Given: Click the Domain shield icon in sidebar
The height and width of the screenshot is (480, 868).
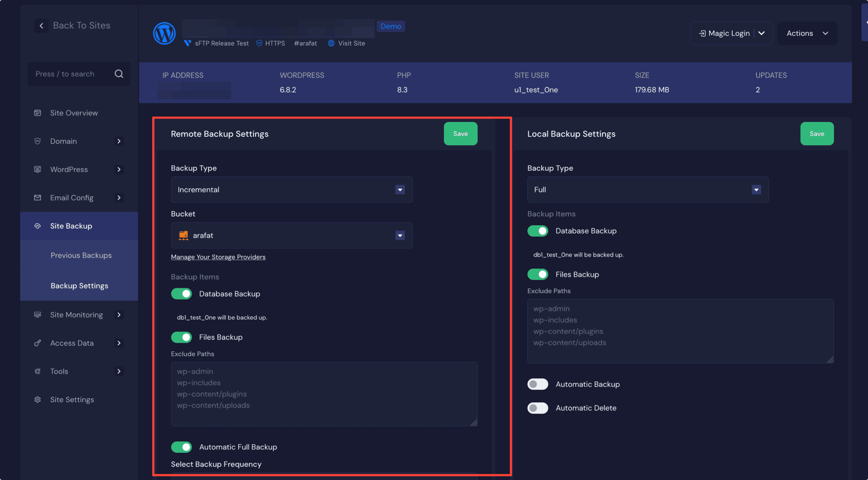Looking at the screenshot, I should pos(37,141).
